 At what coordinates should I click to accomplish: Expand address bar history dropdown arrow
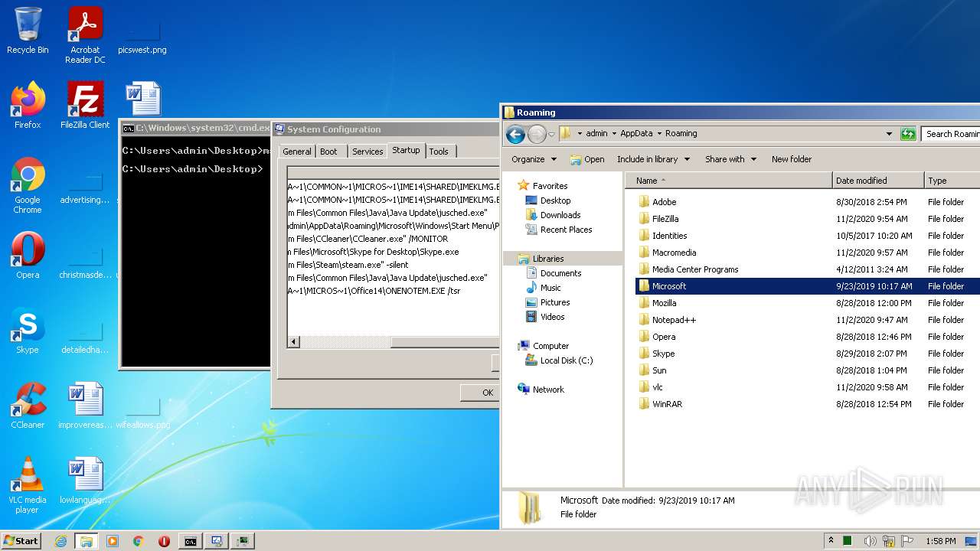(889, 134)
